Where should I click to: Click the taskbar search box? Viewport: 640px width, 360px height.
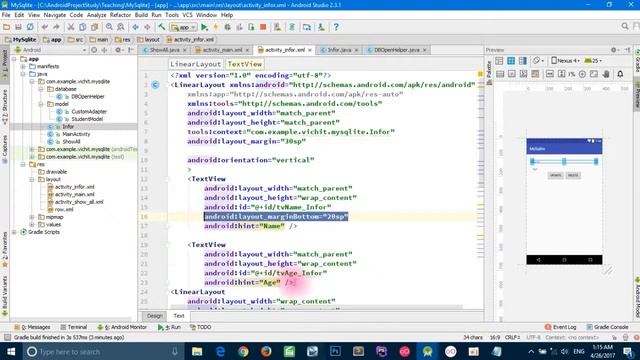click(102, 351)
